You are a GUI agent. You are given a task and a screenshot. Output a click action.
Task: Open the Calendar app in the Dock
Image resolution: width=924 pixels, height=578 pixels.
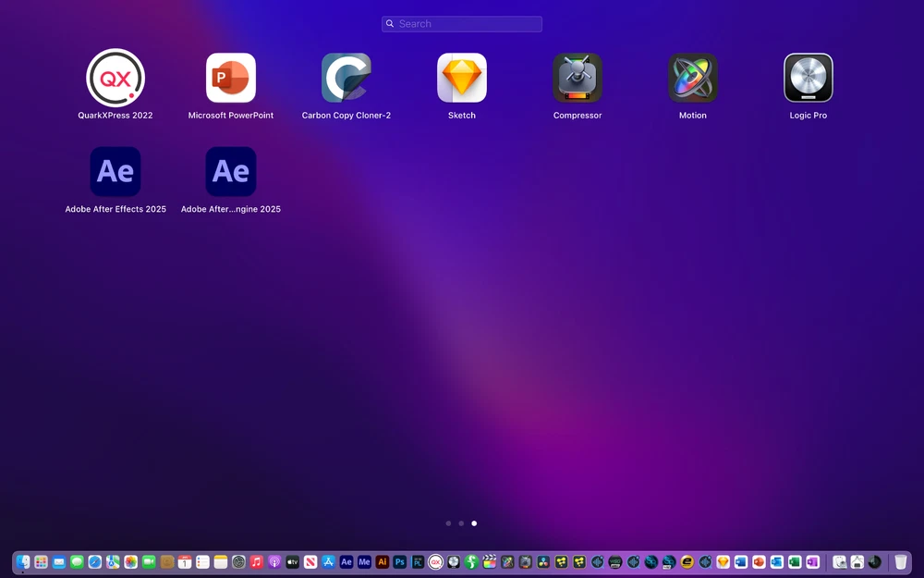coord(185,562)
